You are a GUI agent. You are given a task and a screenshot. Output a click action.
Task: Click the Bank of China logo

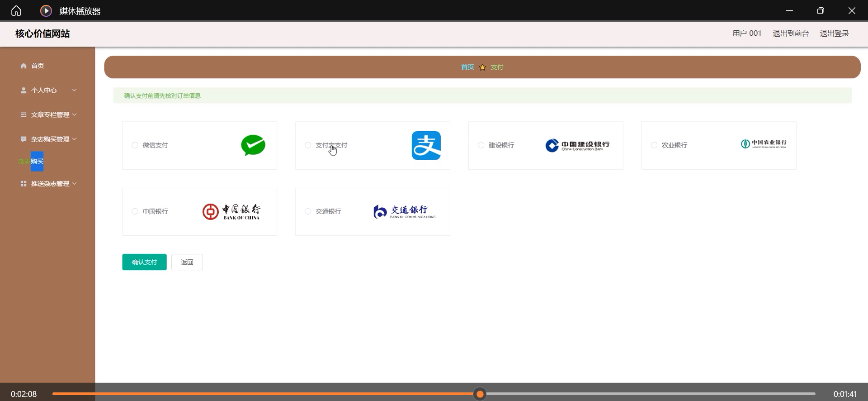231,211
